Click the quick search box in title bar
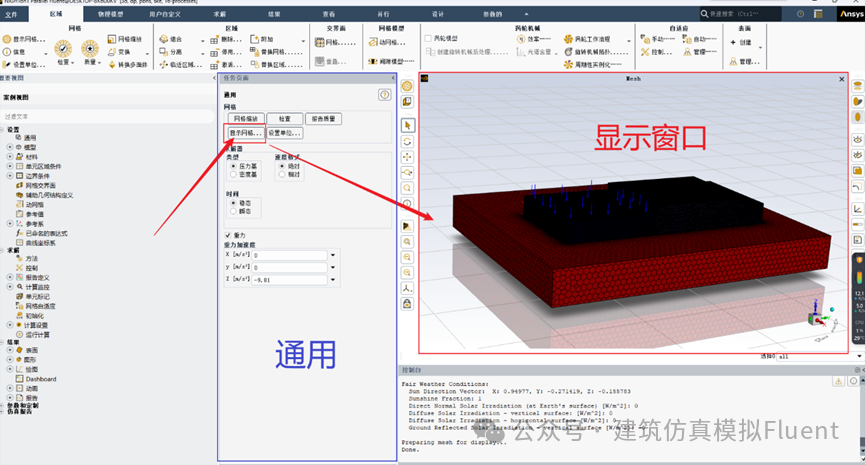The height and width of the screenshot is (465, 865). pos(740,14)
